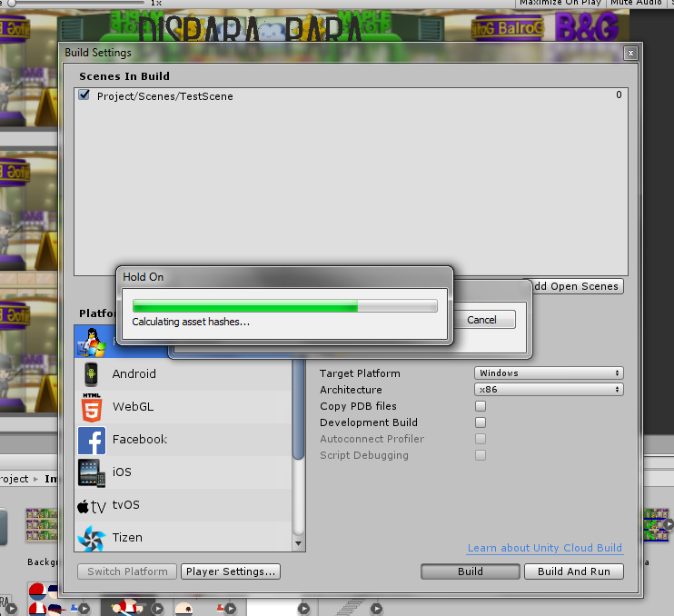Image resolution: width=674 pixels, height=616 pixels.
Task: Click the Calculating asset hashes status text
Action: tap(191, 322)
